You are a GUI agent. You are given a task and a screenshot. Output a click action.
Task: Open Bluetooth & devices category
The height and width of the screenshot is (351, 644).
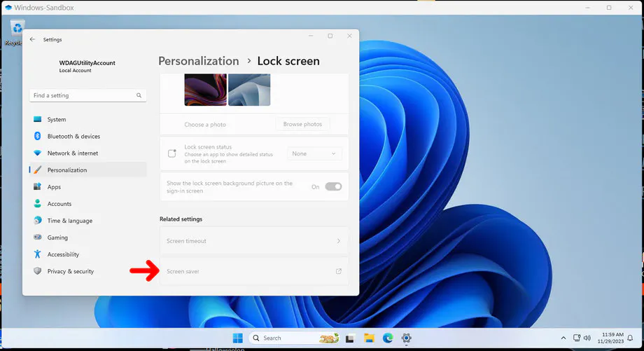tap(88, 136)
